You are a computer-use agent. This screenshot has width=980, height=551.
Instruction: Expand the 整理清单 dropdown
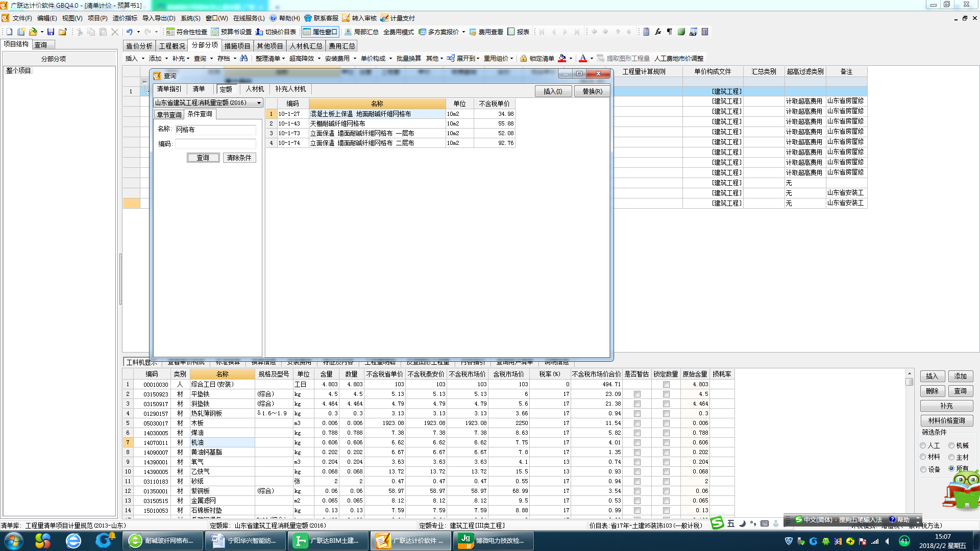click(x=284, y=59)
